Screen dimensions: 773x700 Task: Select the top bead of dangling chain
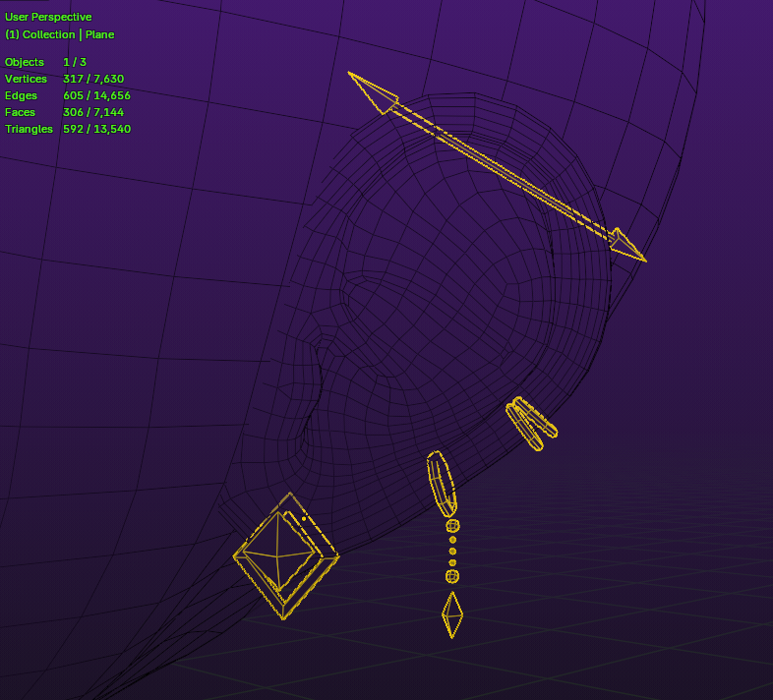tap(452, 526)
